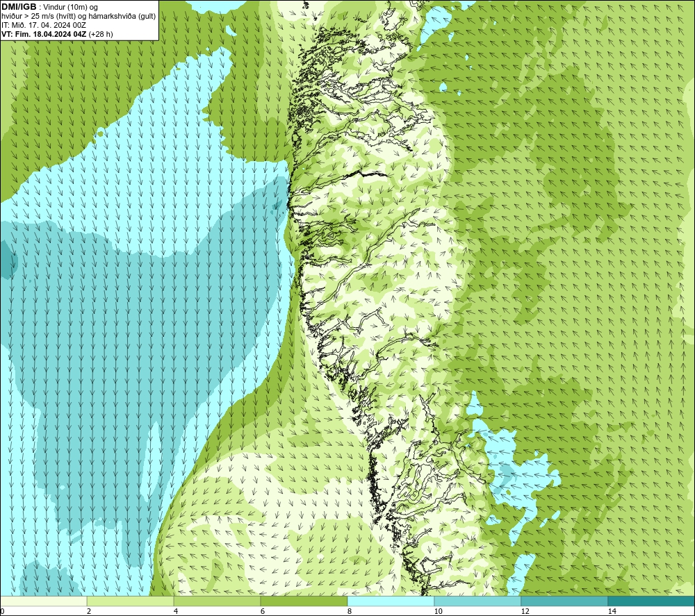Viewport: 695px width, 616px height.
Task: Click the colorbar label '12'
Action: [525, 611]
